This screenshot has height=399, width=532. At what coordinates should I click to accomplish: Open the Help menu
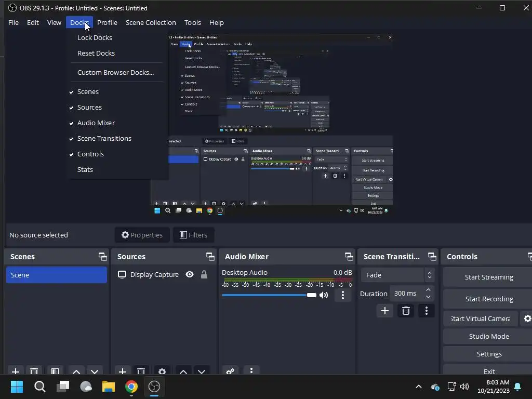(x=217, y=22)
